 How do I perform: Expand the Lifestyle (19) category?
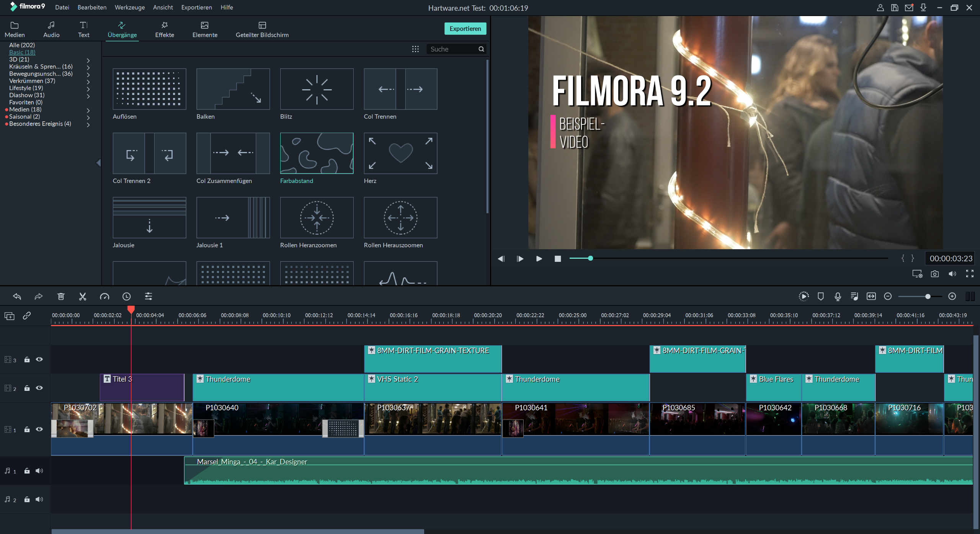click(x=88, y=89)
